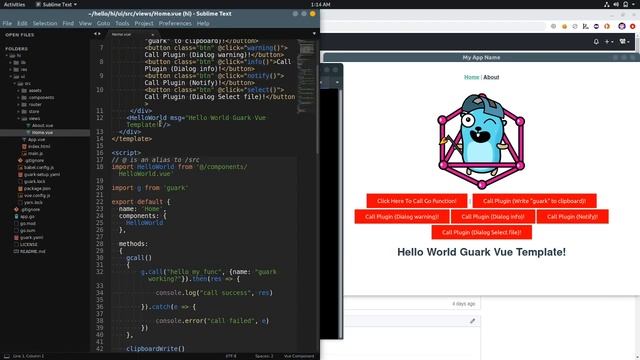This screenshot has height=360, width=640.
Task: Click the 'Call Plugin (Dialog info)!' button
Action: coord(493,217)
